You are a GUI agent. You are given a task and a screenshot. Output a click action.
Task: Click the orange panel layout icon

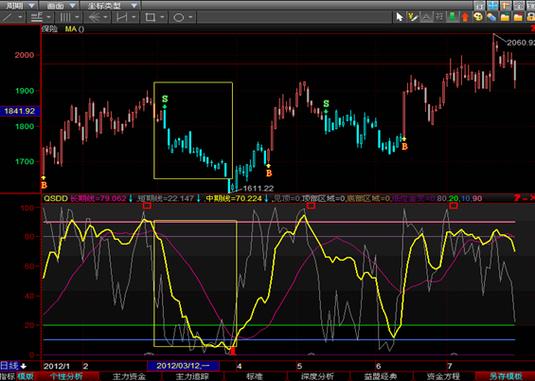pyautogui.click(x=506, y=5)
